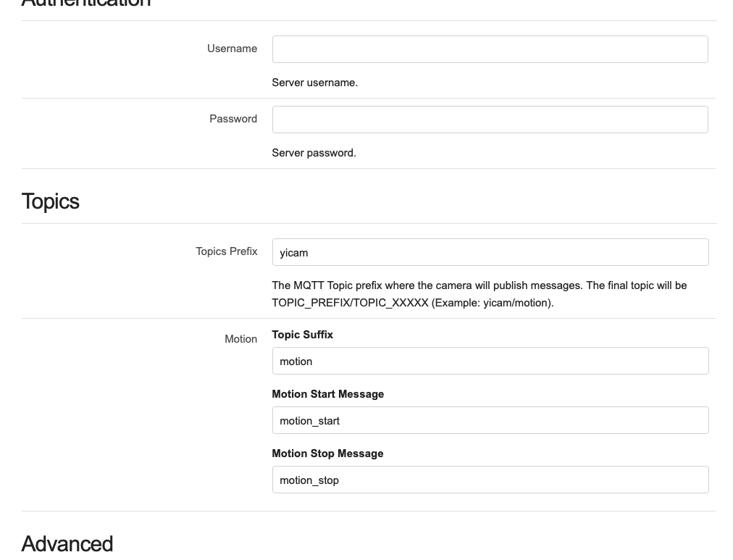Click the Username label
Image resolution: width=733 pixels, height=560 pixels.
pos(232,49)
